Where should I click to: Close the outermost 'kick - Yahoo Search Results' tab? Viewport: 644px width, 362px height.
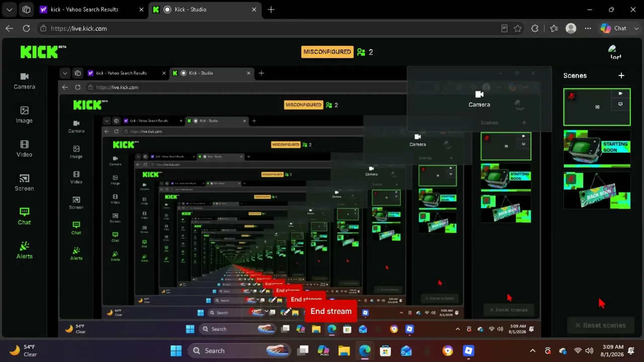[141, 10]
